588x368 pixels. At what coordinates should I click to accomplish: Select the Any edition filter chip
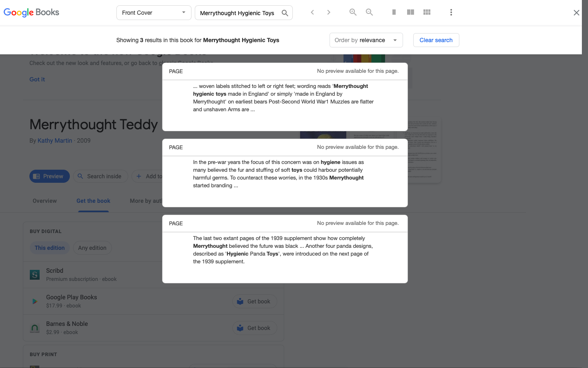92,248
